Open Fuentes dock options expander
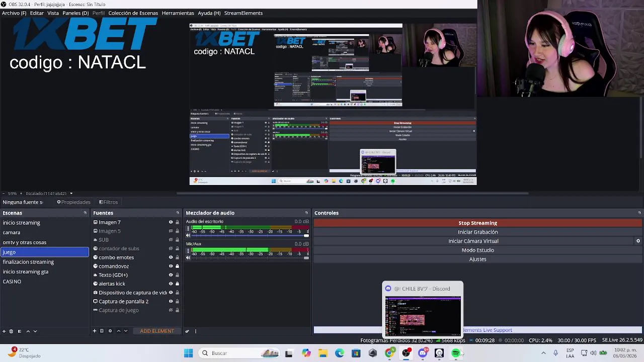 [178, 213]
